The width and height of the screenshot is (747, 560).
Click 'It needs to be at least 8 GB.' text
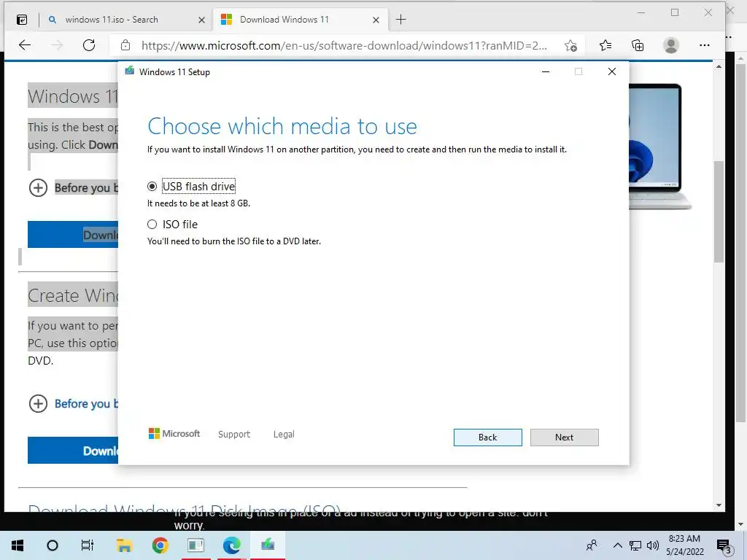tap(198, 203)
